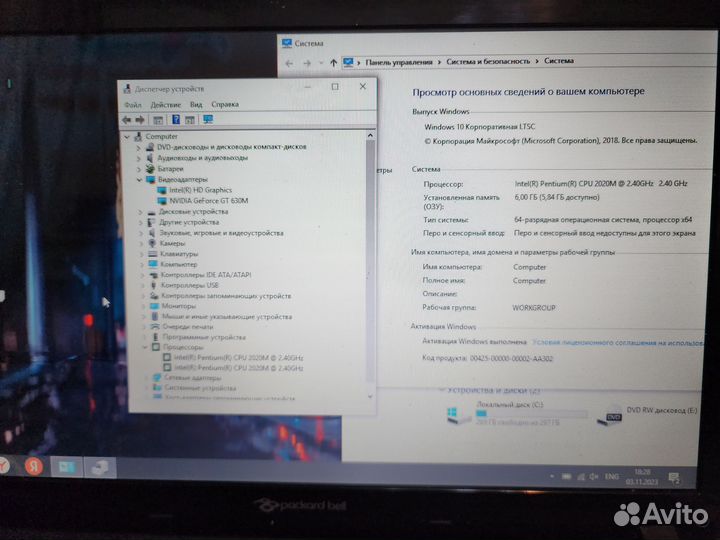The image size is (720, 540).
Task: Open the notification center icon
Action: (674, 478)
